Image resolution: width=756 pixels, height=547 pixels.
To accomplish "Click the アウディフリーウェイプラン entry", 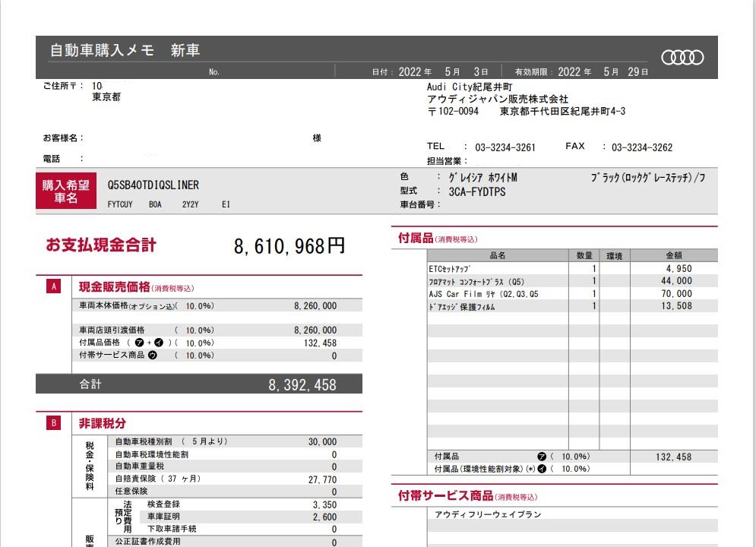I will click(488, 514).
